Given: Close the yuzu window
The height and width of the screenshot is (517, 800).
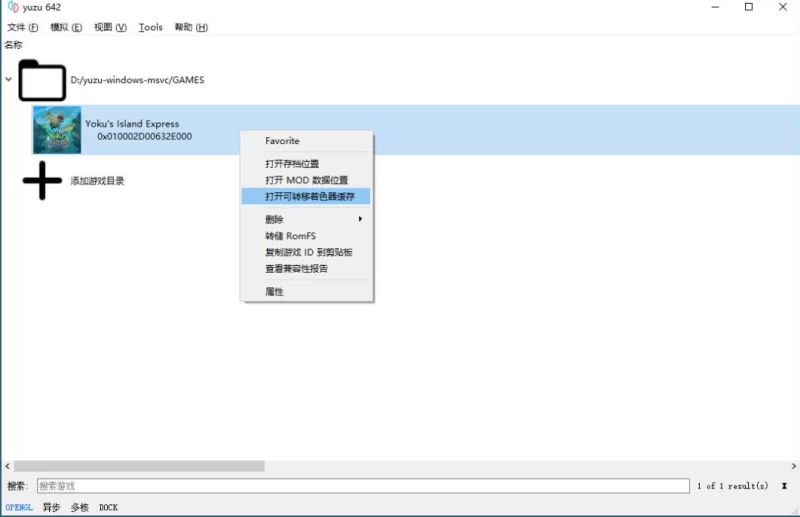Looking at the screenshot, I should point(783,7).
